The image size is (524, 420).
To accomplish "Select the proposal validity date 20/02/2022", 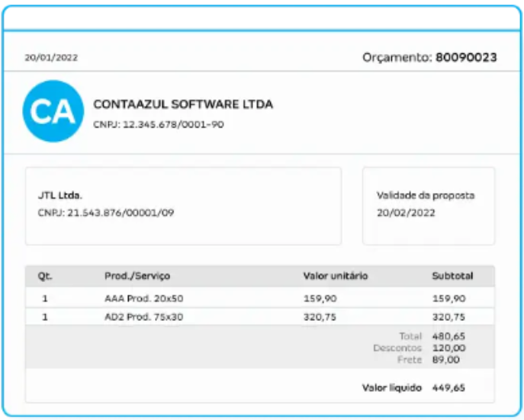I will click(x=406, y=213).
